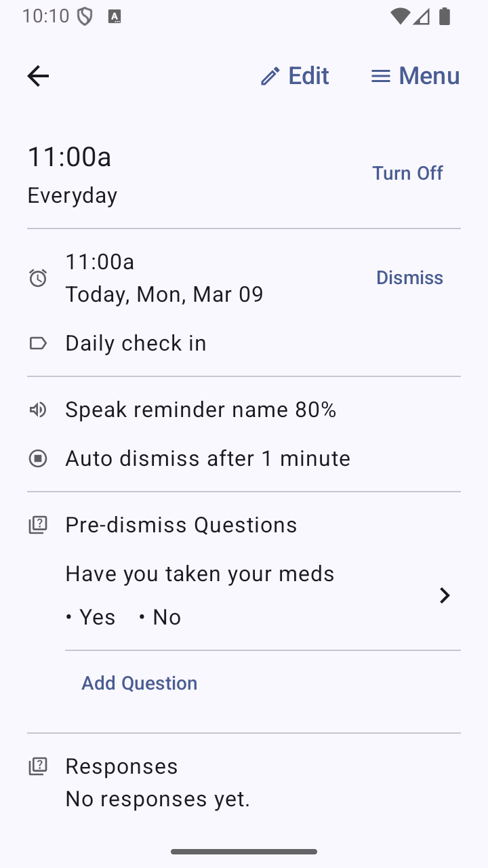Screen dimensions: 488x868
Task: Open the Menu text button
Action: [429, 76]
